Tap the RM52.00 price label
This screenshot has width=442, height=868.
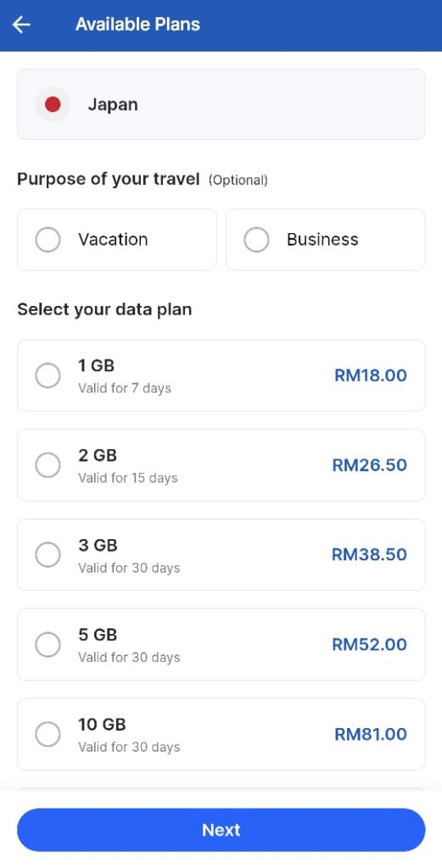click(x=369, y=644)
